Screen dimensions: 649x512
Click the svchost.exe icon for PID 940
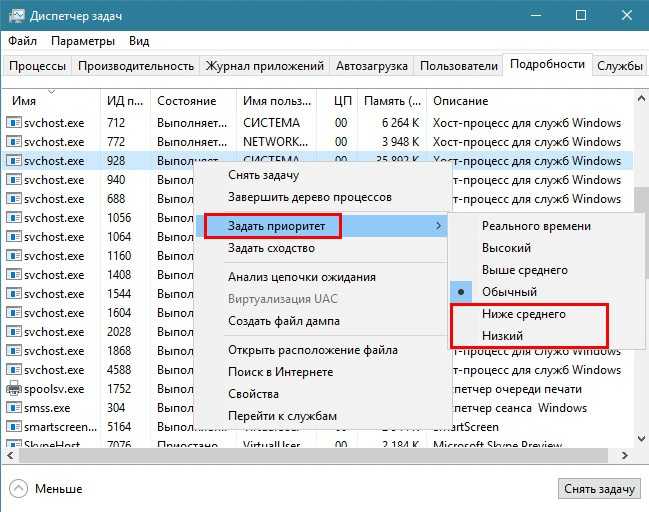(x=14, y=180)
